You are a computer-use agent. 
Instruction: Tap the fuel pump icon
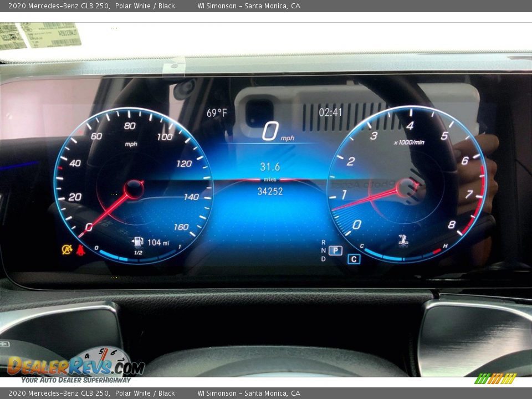[x=137, y=242]
